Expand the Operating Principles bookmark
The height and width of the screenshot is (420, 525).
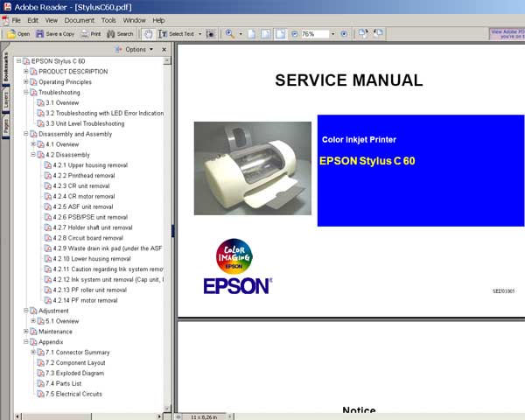(25, 81)
